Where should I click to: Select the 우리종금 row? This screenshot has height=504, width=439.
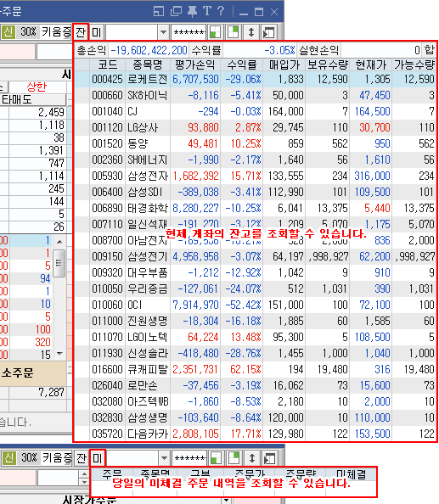(256, 288)
